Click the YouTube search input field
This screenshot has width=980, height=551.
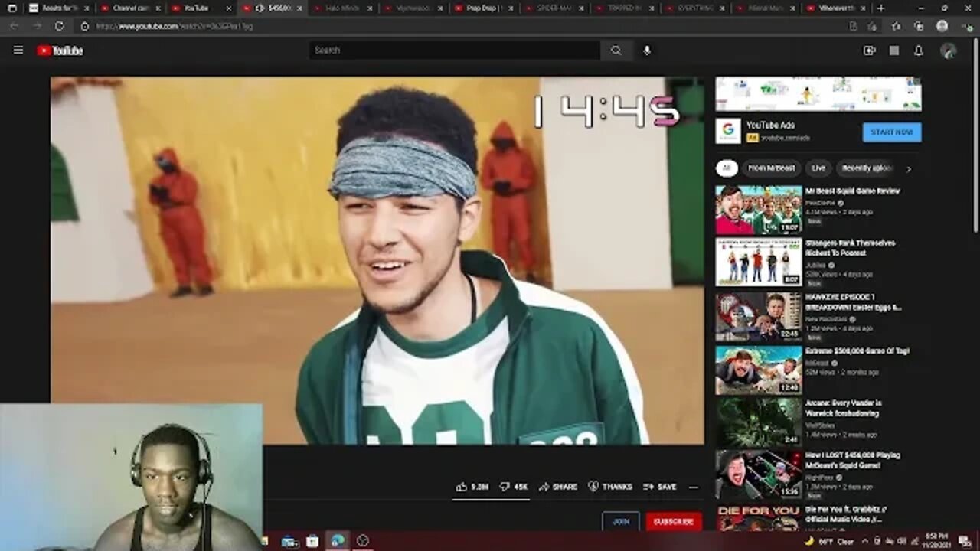(x=455, y=51)
